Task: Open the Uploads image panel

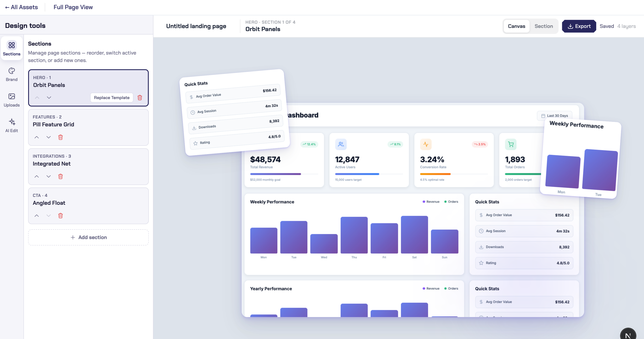Action: point(12,100)
